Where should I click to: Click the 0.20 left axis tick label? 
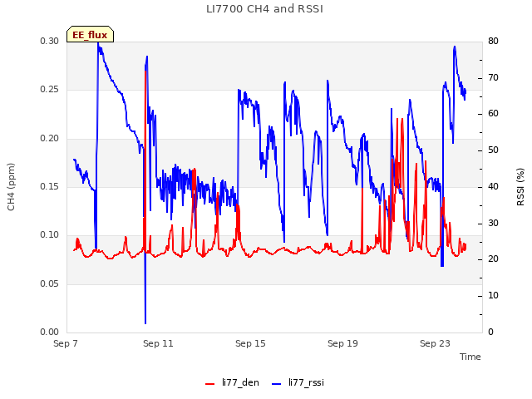point(50,138)
